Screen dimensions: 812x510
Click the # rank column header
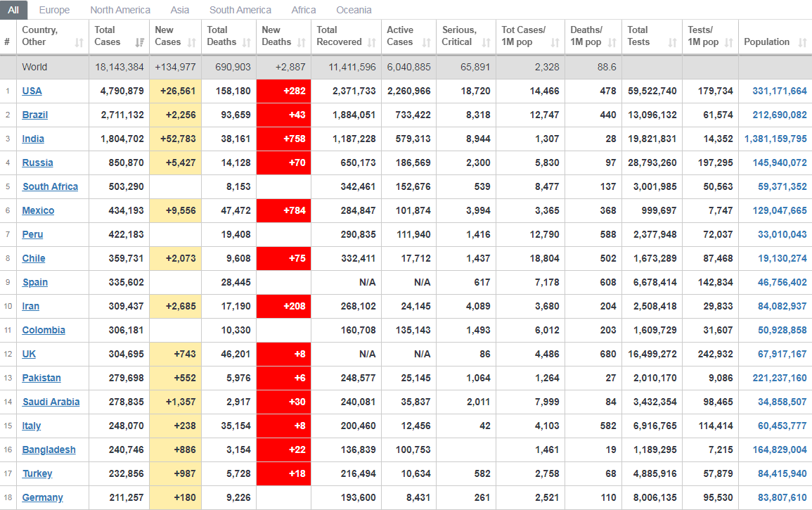(7, 42)
